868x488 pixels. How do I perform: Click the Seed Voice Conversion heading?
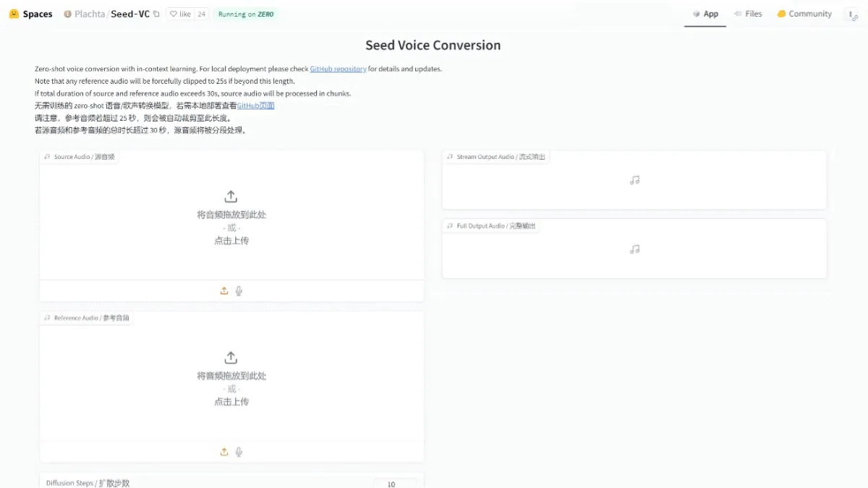point(433,45)
